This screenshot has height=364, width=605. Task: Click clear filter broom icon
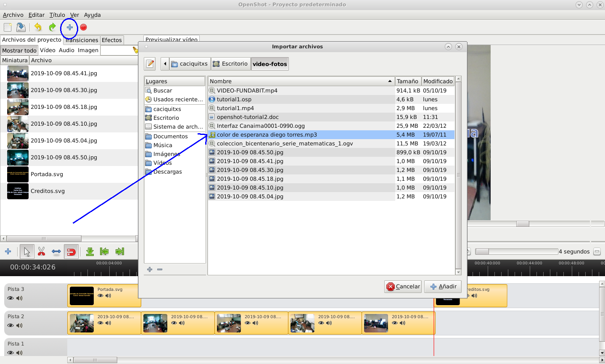(x=135, y=50)
